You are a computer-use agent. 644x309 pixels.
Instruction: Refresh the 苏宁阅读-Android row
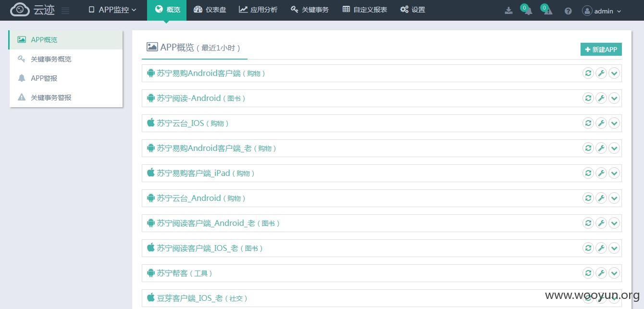pyautogui.click(x=588, y=98)
